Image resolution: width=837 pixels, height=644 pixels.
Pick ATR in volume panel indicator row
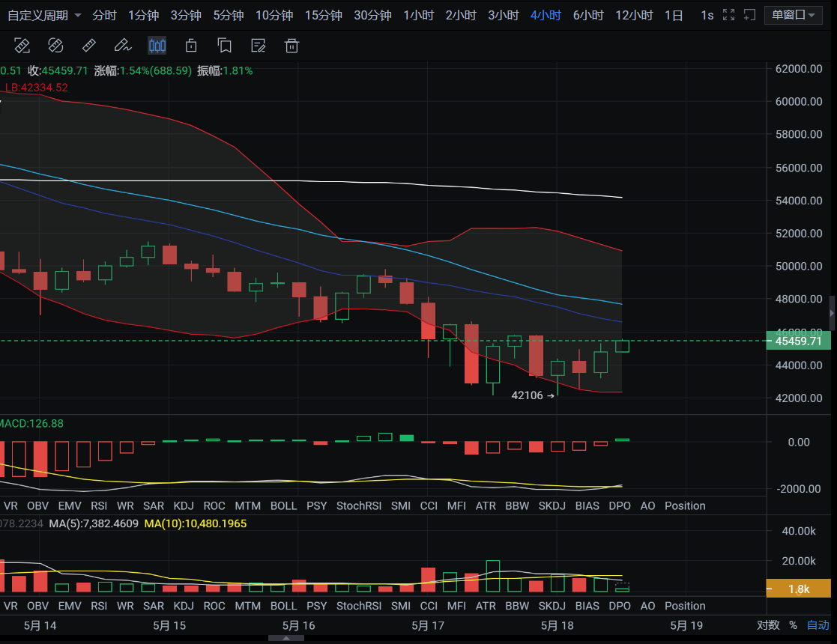(486, 606)
